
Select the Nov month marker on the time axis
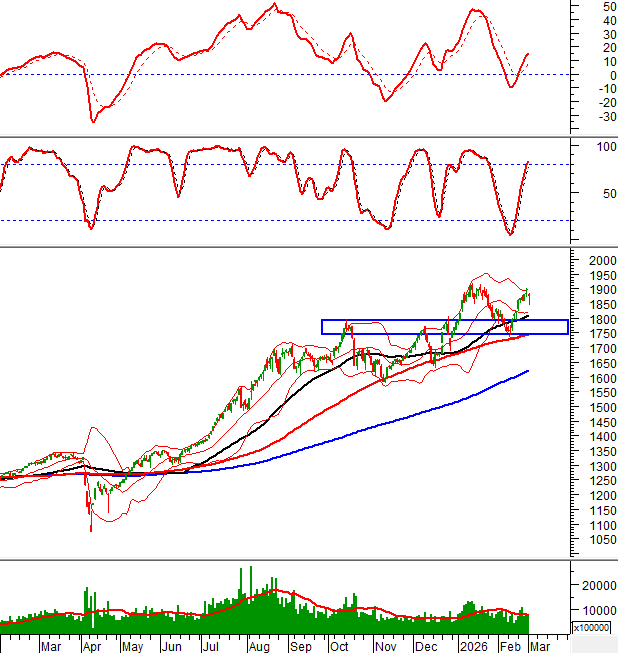[385, 646]
